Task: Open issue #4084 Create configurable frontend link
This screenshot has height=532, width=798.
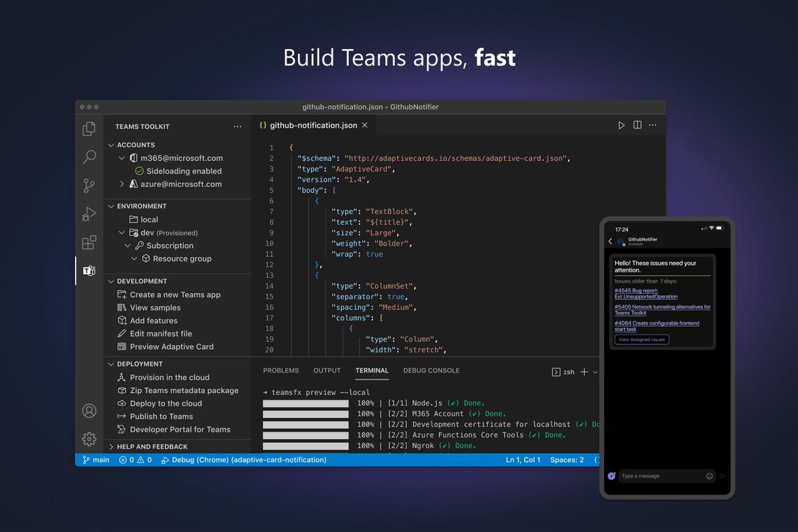Action: point(657,326)
